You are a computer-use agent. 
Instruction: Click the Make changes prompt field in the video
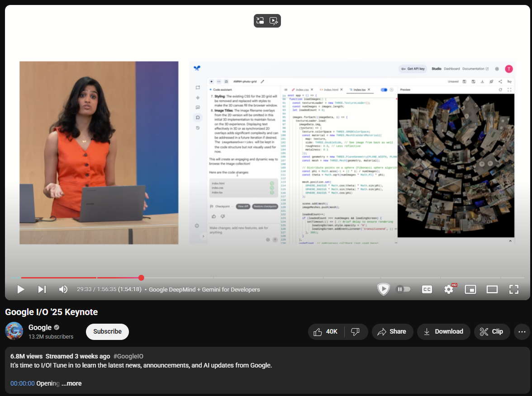coord(242,230)
